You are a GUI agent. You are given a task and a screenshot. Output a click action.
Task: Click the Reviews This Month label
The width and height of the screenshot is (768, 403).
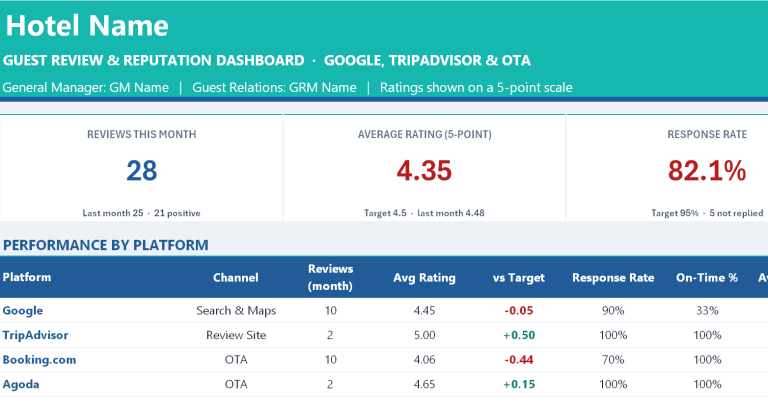click(x=142, y=134)
